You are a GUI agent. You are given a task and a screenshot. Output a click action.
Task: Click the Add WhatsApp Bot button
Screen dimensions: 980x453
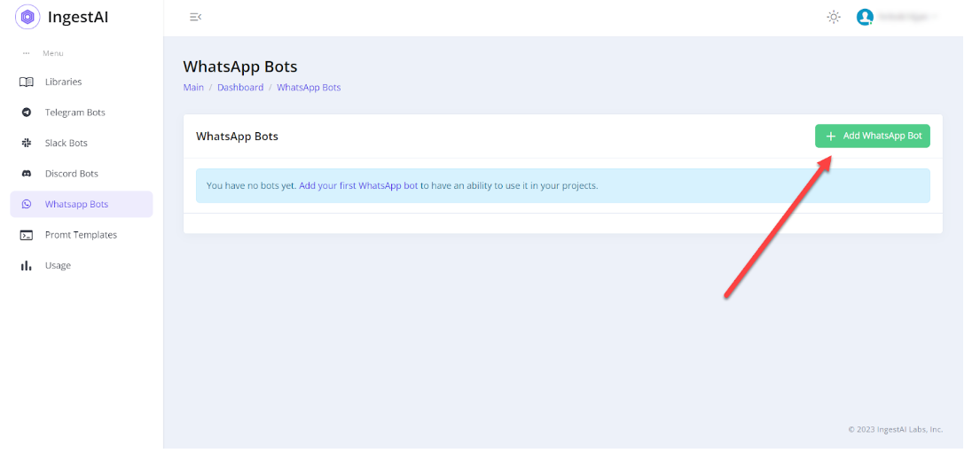[x=872, y=137]
